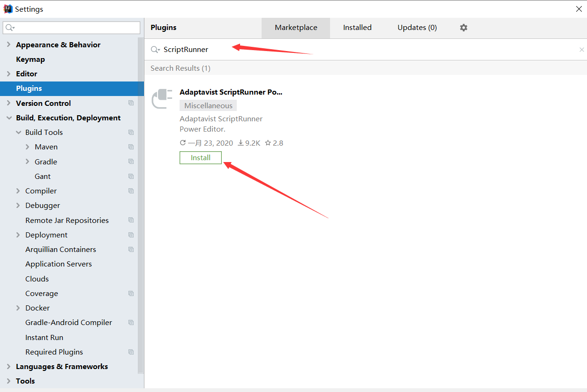
Task: Click the project-level icon beside Compiler
Action: [131, 191]
